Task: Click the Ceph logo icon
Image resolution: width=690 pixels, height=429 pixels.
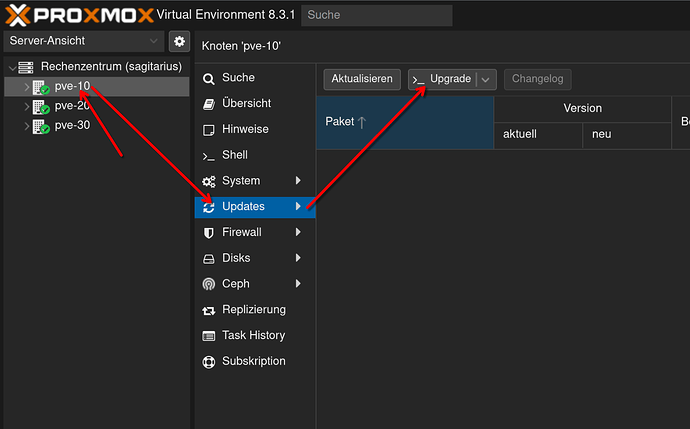Action: click(x=209, y=284)
